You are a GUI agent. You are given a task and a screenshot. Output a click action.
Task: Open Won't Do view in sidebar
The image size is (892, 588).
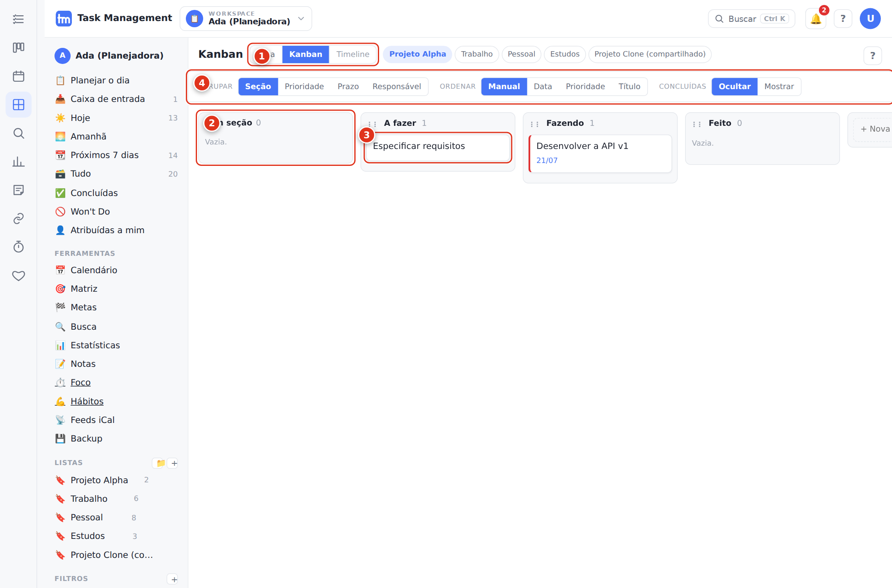click(116, 212)
